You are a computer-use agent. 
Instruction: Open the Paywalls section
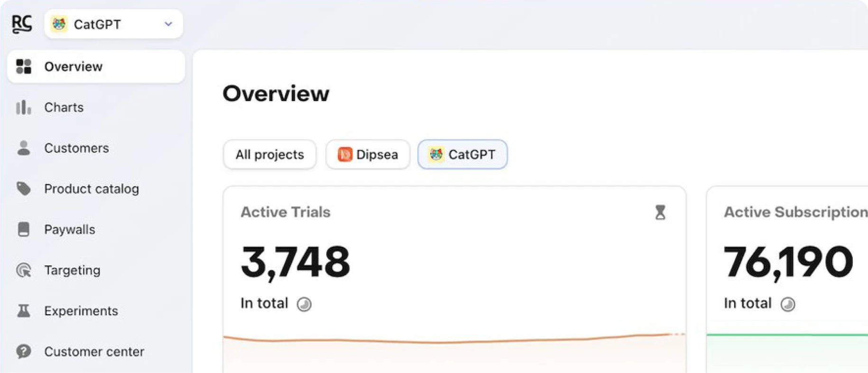[x=96, y=229]
